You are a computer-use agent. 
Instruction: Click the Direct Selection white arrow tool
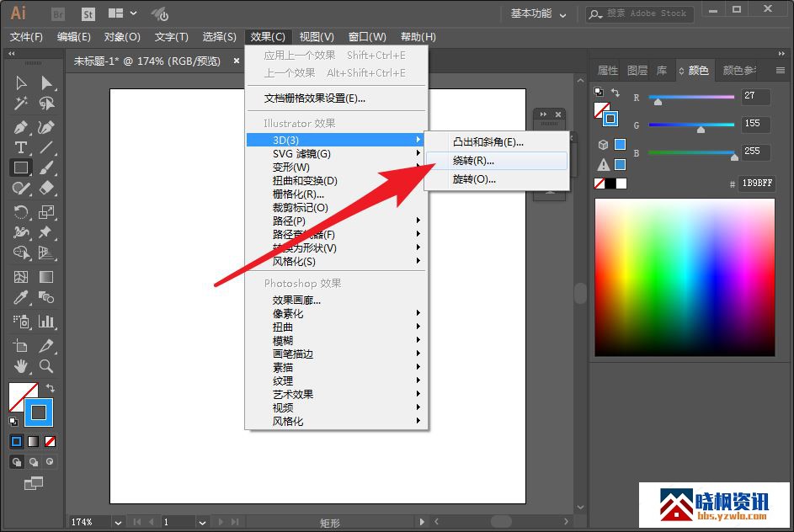46,82
